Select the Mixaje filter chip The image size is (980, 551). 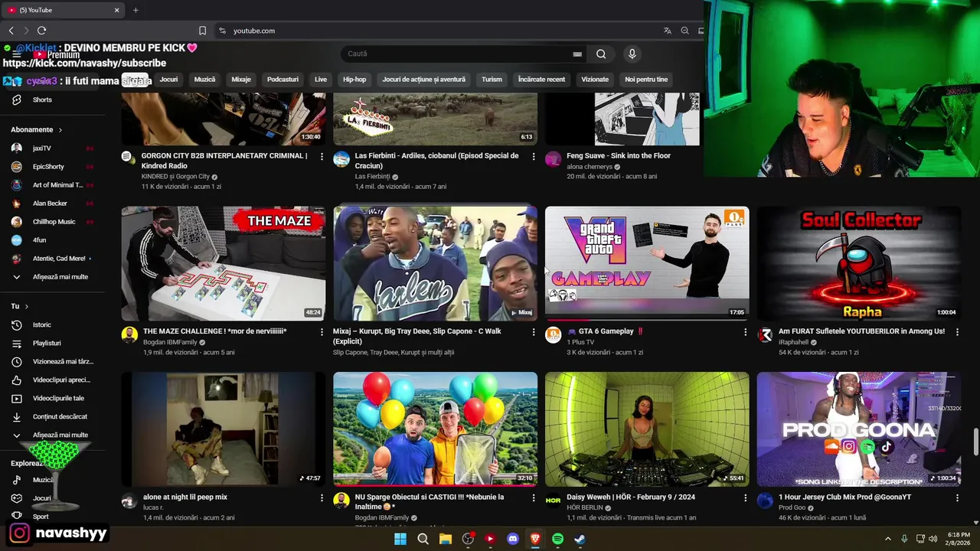click(241, 80)
